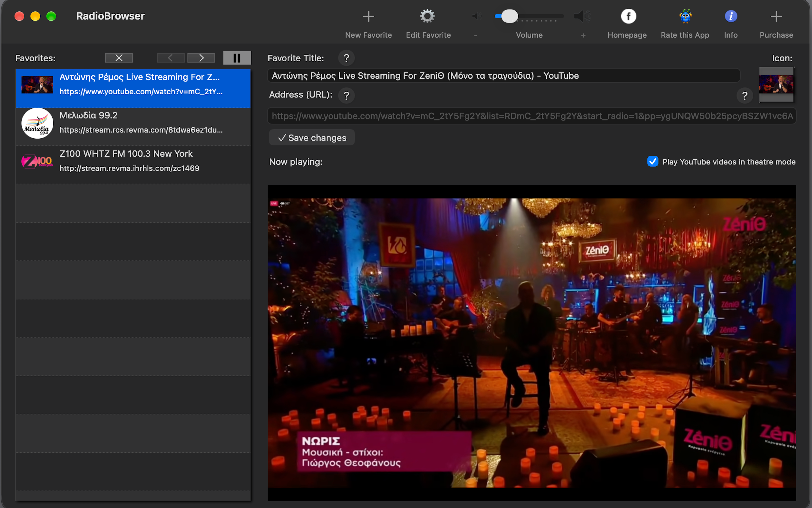
Task: Click the loud volume speaker icon
Action: 582,16
